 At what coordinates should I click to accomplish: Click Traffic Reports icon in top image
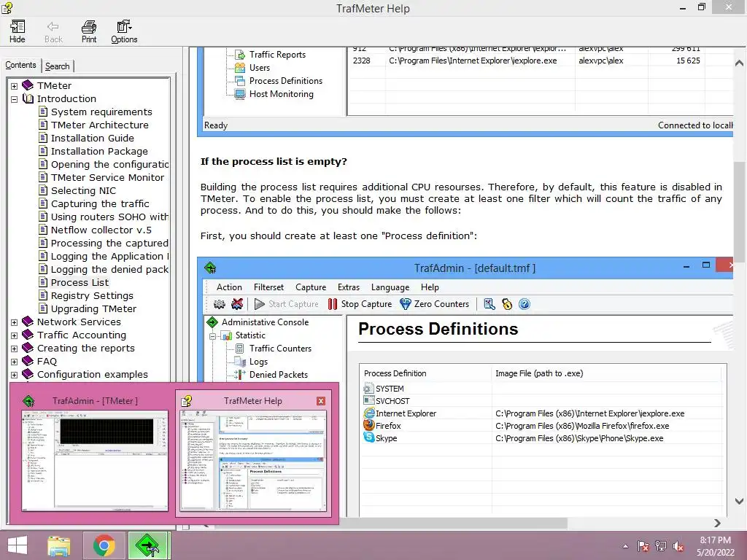point(240,55)
